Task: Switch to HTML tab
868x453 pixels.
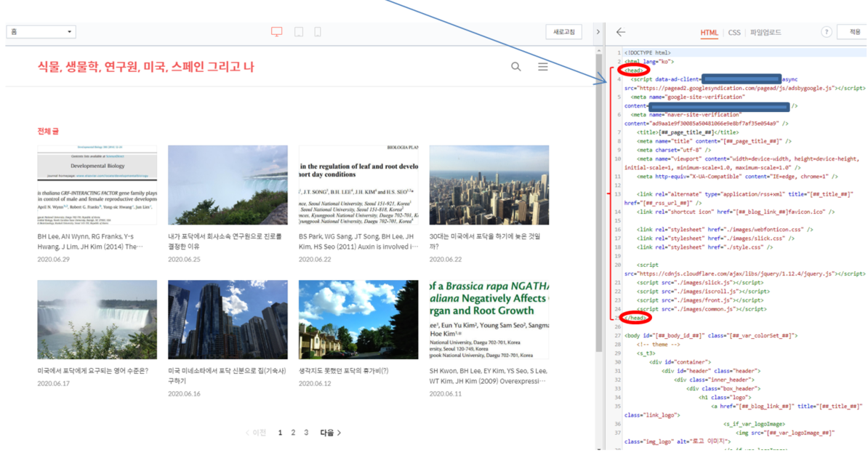Action: pyautogui.click(x=709, y=33)
